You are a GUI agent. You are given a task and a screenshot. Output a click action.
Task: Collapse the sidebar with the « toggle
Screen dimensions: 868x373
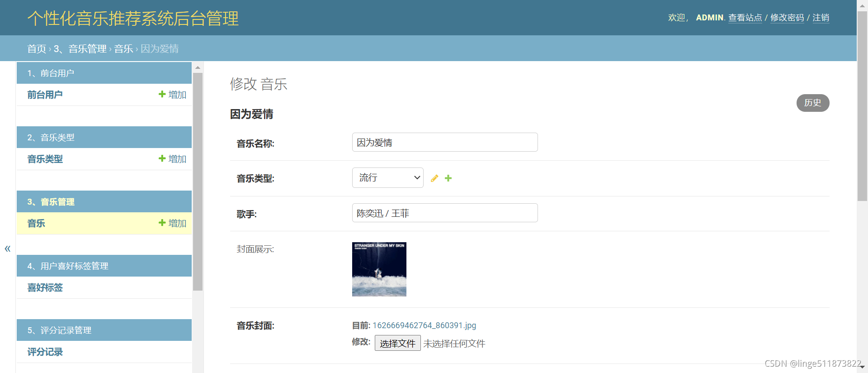pos(8,249)
